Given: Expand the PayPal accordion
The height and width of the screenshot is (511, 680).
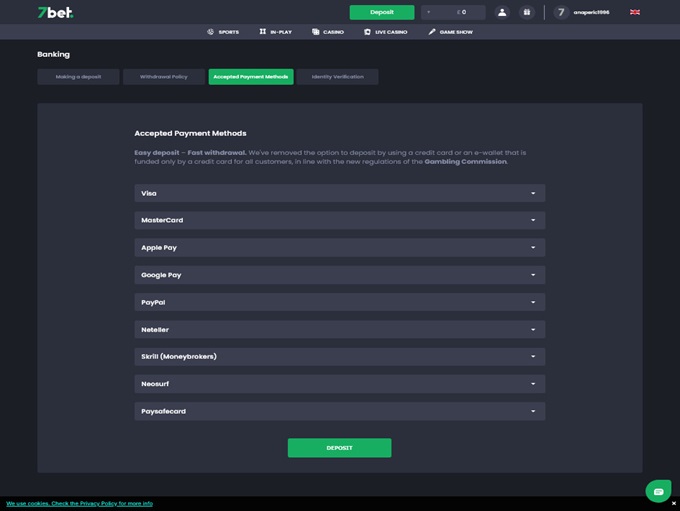Looking at the screenshot, I should pos(339,302).
